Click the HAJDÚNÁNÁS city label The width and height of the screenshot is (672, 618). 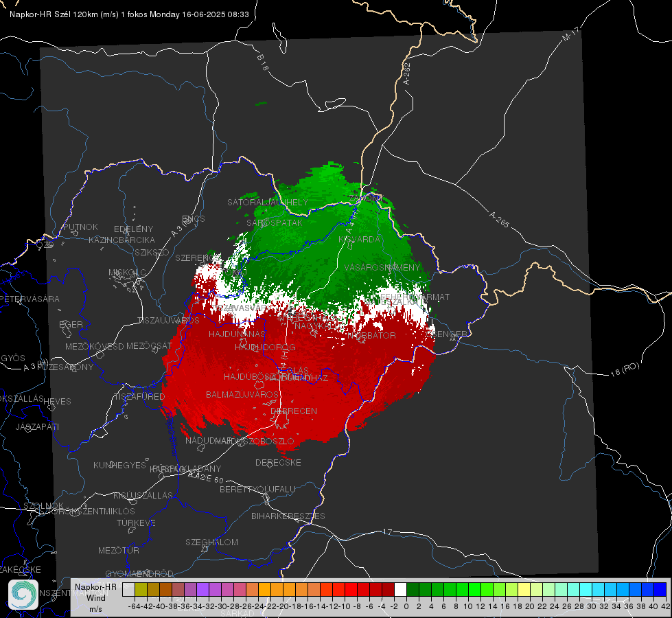pos(237,334)
